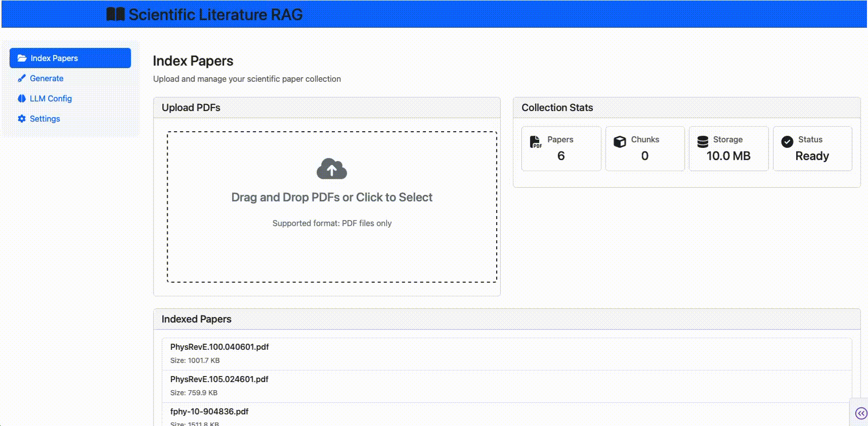Click the database icon beside Storage
Image resolution: width=868 pixels, height=426 pixels.
tap(702, 142)
